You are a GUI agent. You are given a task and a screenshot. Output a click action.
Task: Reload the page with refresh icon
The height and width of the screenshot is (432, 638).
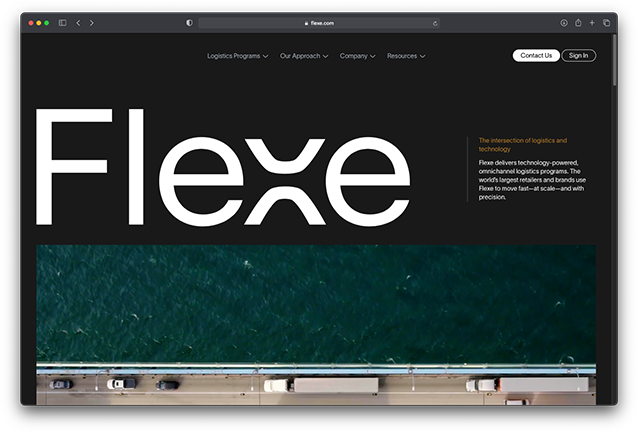click(x=435, y=23)
